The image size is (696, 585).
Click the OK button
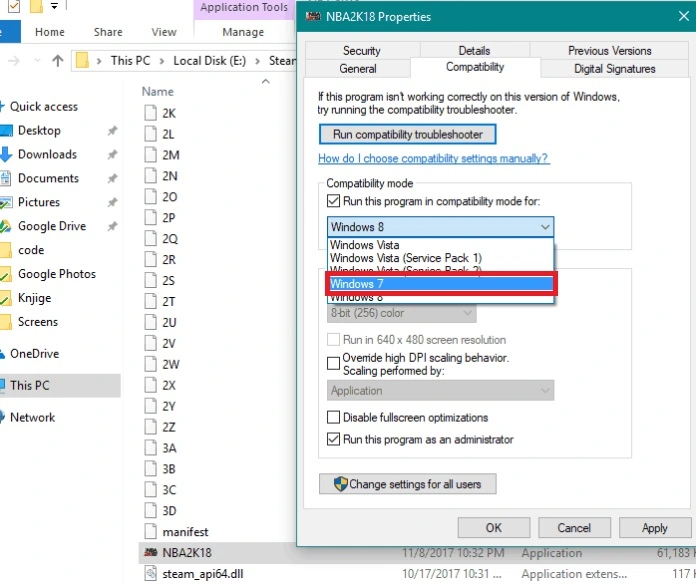click(x=494, y=527)
